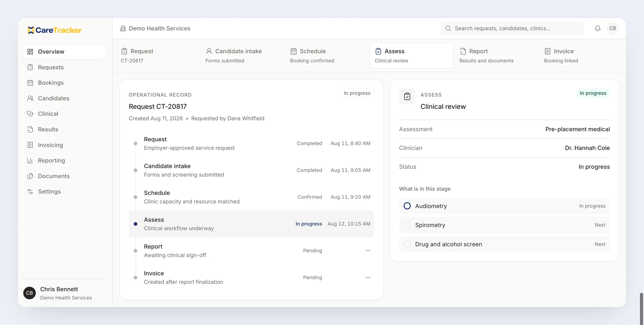This screenshot has width=644, height=325.
Task: Click the page vertical scrollbar
Action: (x=641, y=308)
